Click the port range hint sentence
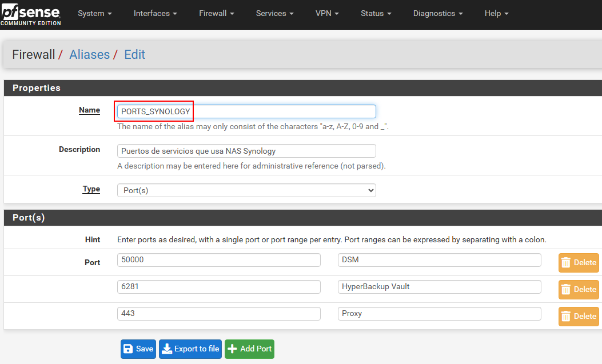The image size is (602, 364). click(332, 240)
